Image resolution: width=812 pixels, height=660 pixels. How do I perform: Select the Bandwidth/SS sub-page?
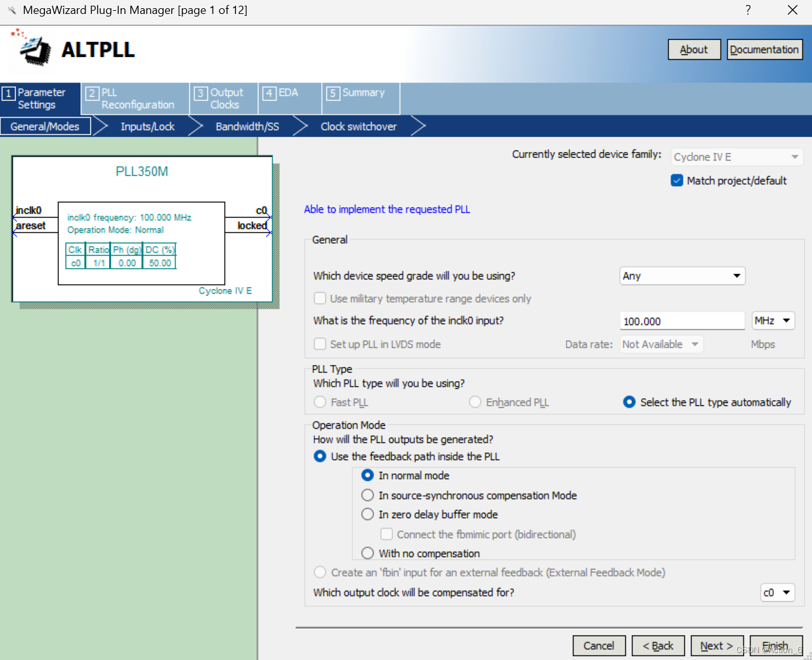pyautogui.click(x=247, y=126)
